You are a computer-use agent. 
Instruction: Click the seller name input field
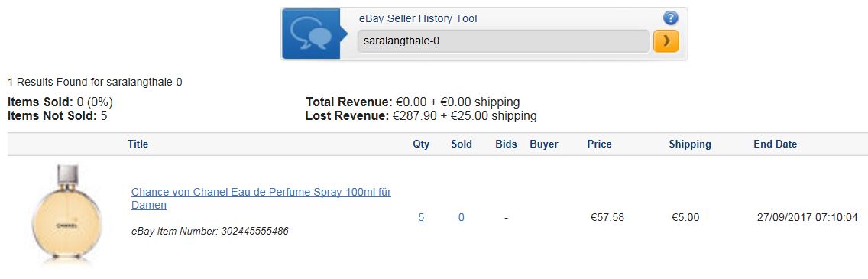504,41
